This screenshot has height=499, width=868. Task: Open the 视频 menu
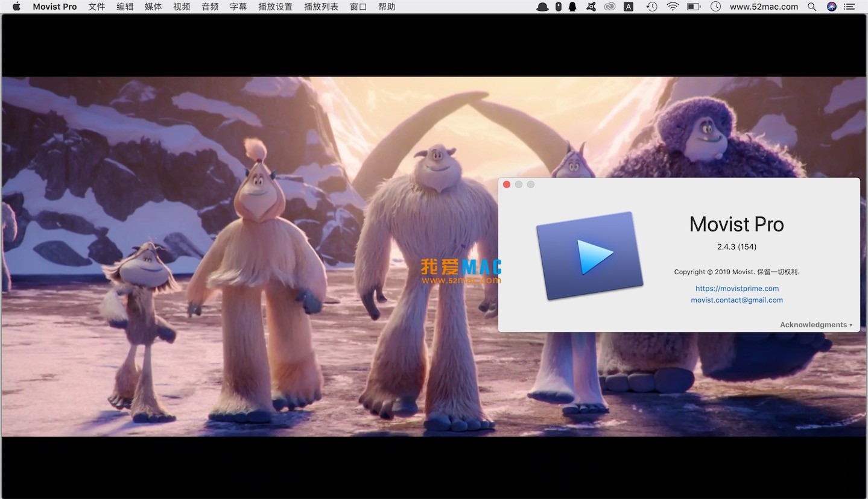click(x=182, y=7)
